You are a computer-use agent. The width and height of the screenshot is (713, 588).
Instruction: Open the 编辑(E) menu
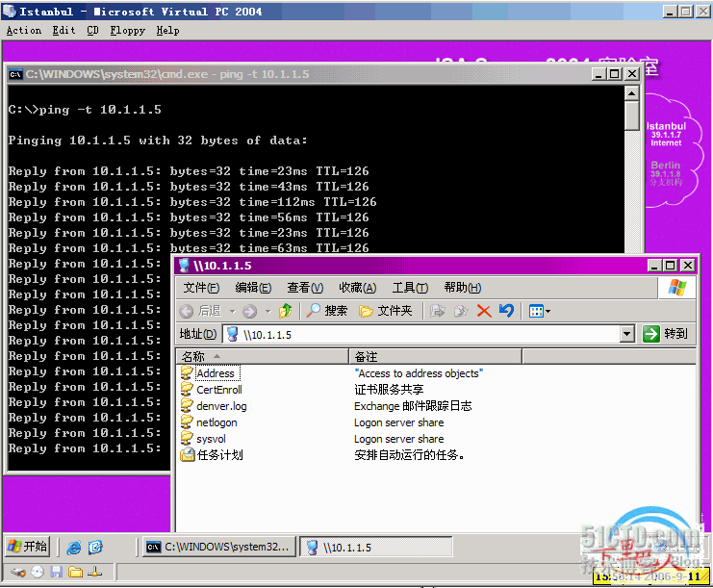point(253,288)
